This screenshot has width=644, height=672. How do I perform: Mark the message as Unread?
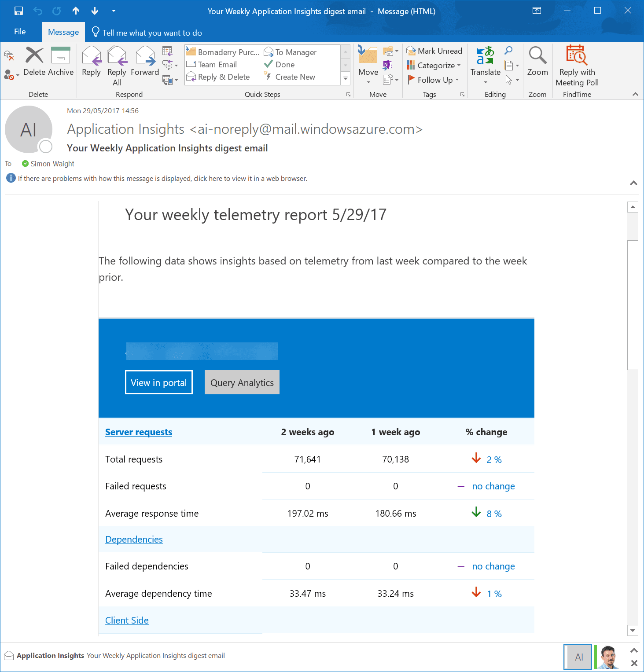[434, 51]
